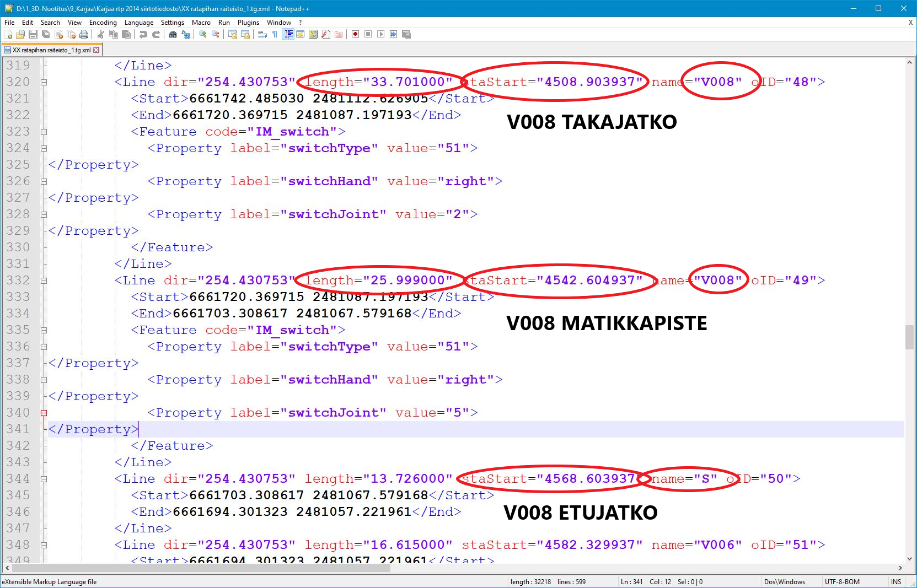917x588 pixels.
Task: Collapse the Feature block at line 332
Action: click(x=44, y=280)
